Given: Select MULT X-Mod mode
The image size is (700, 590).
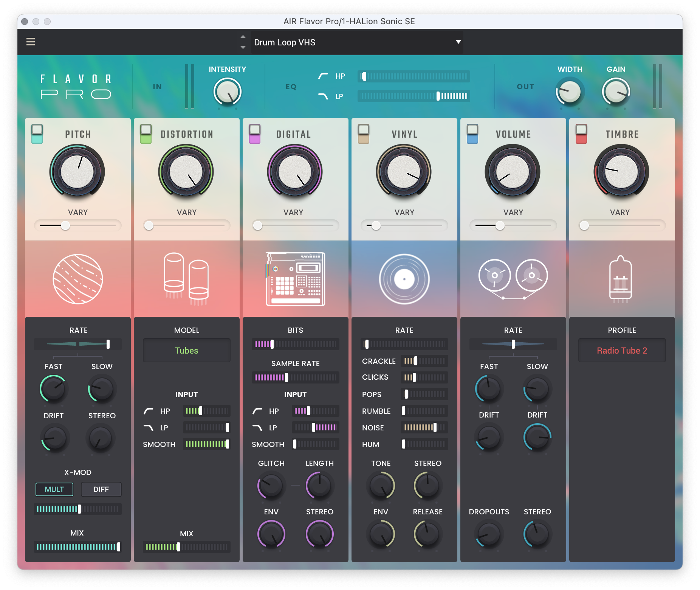Looking at the screenshot, I should [54, 489].
